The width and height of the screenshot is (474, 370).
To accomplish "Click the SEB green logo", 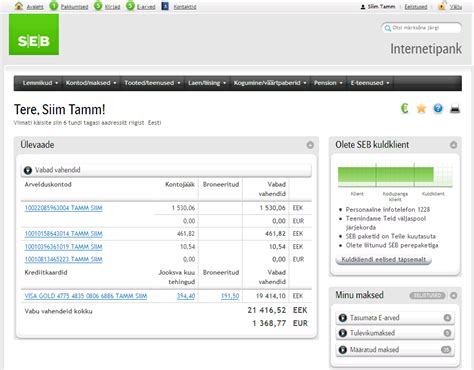I will (x=34, y=34).
